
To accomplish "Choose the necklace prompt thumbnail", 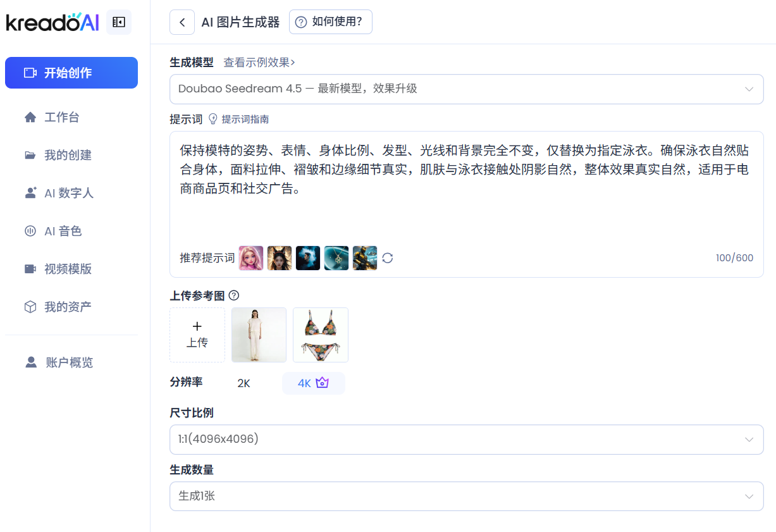I will click(x=336, y=258).
